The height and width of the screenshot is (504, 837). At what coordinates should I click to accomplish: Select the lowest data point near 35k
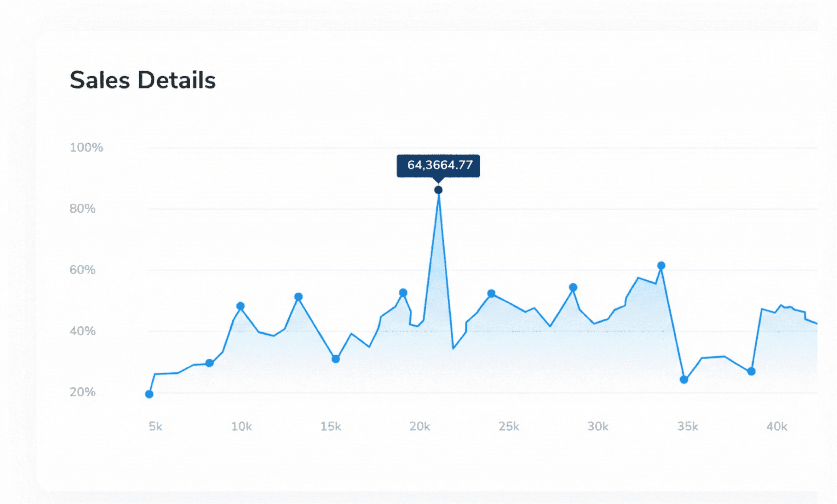coord(684,379)
